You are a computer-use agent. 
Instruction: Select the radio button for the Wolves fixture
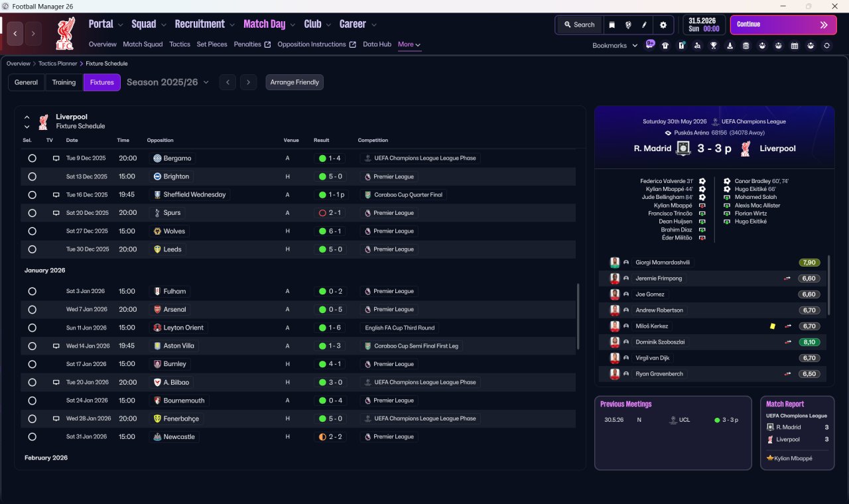tap(32, 231)
